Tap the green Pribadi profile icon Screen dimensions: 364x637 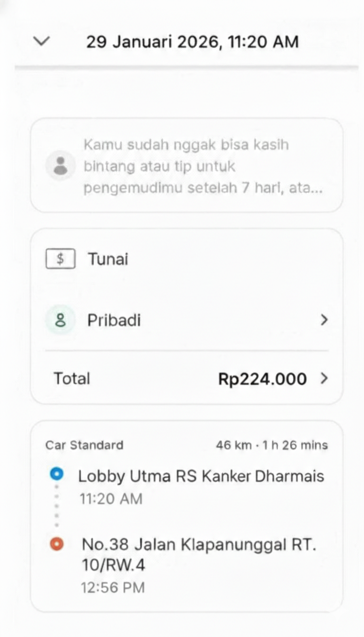pos(60,320)
